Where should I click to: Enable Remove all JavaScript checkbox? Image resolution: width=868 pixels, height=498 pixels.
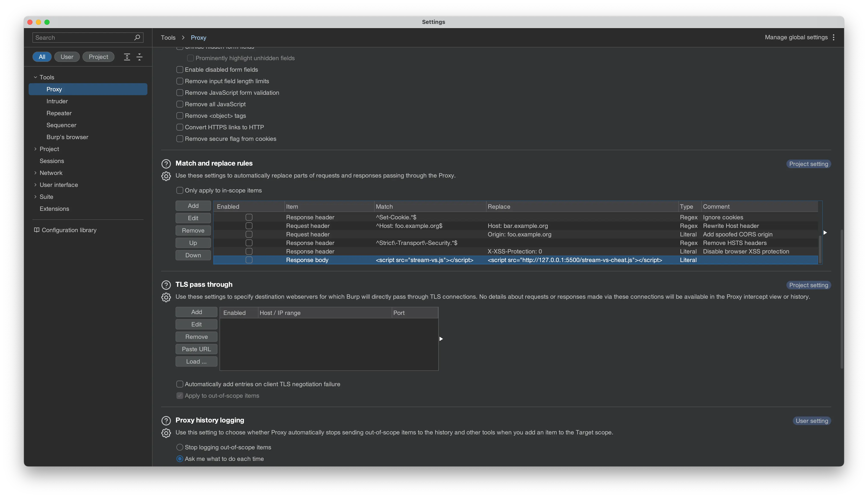180,104
